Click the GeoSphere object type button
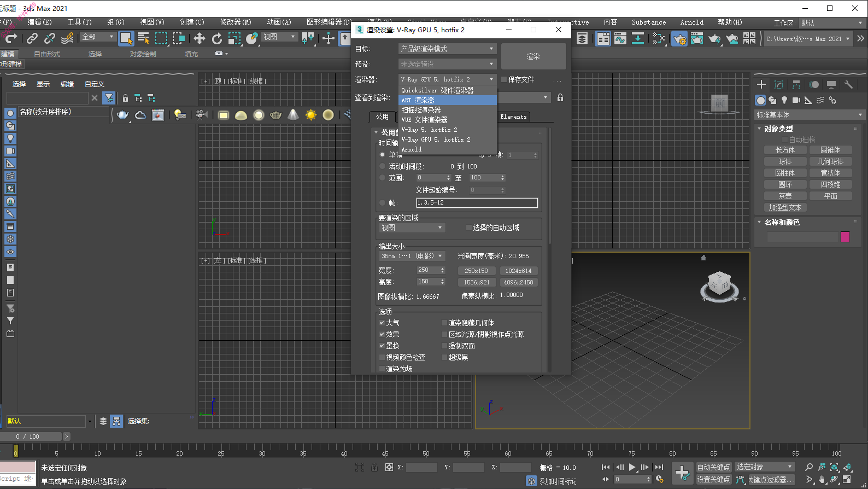Image resolution: width=868 pixels, height=489 pixels. pyautogui.click(x=830, y=161)
